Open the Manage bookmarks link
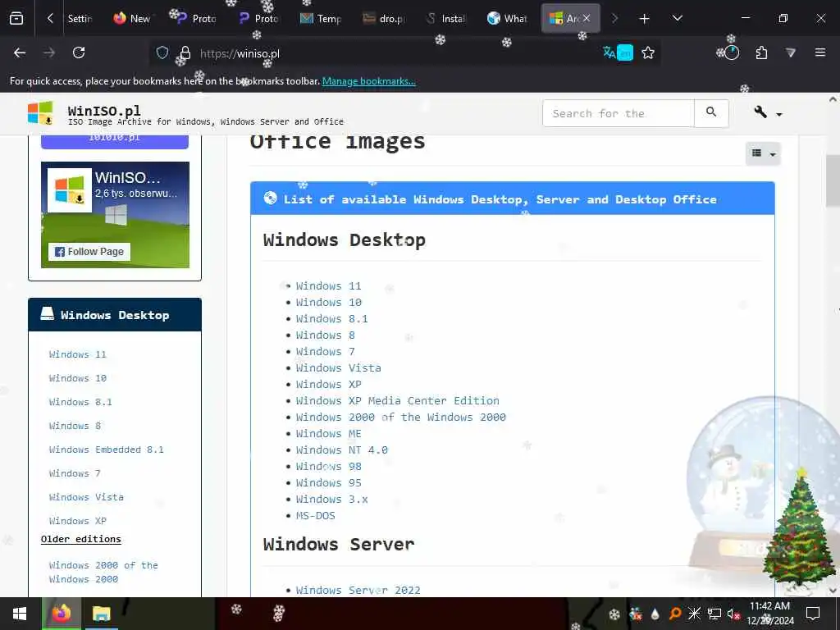The image size is (840, 630). click(x=368, y=81)
